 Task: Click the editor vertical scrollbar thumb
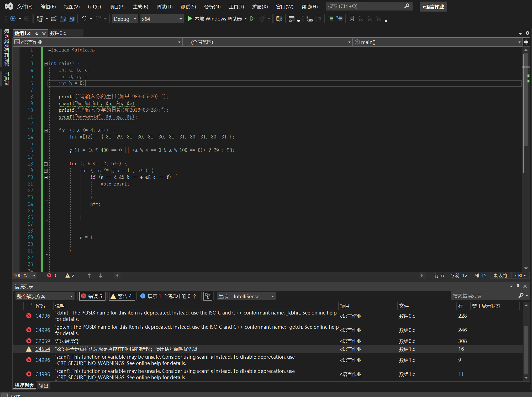[x=526, y=100]
